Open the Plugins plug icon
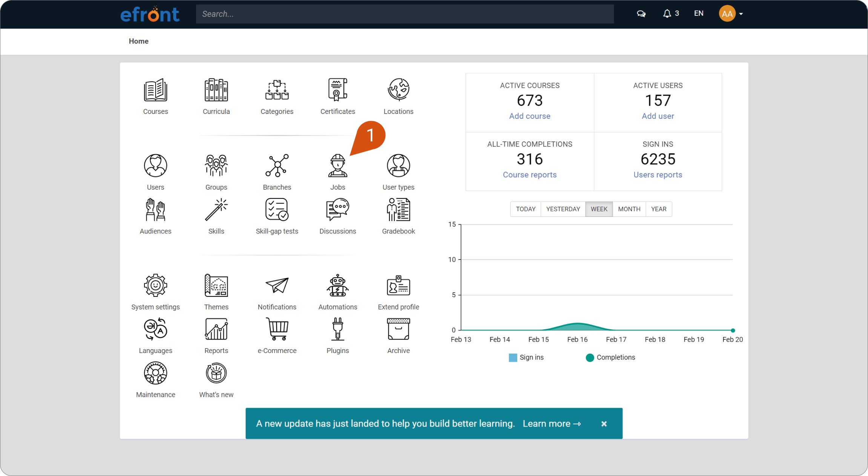The image size is (868, 476). click(337, 329)
